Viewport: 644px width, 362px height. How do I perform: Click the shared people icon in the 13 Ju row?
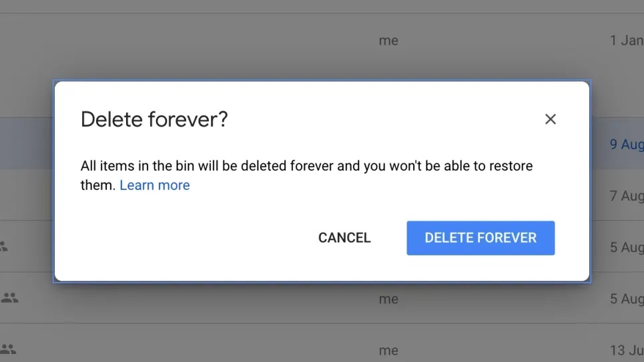[x=9, y=349]
